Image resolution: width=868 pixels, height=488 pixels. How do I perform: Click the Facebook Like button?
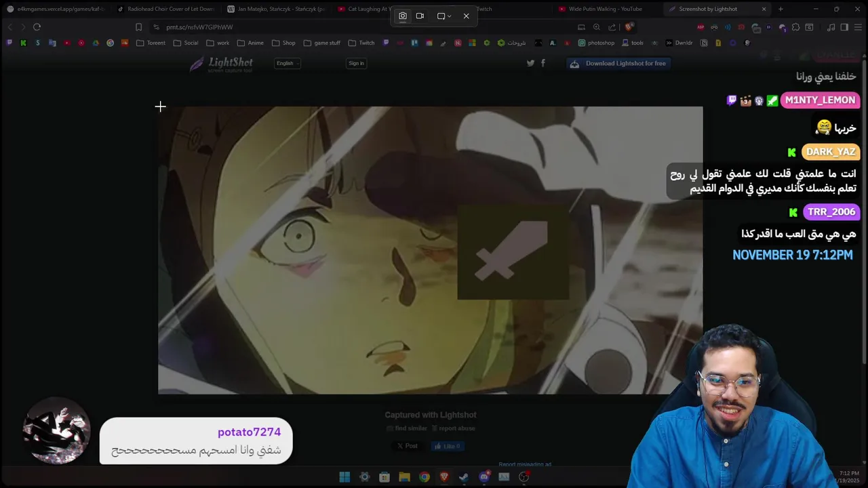pos(448,446)
